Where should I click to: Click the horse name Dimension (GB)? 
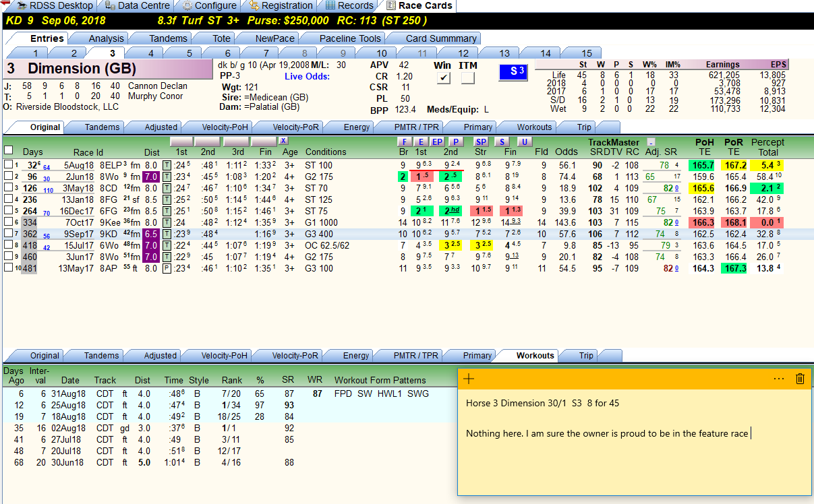(82, 69)
